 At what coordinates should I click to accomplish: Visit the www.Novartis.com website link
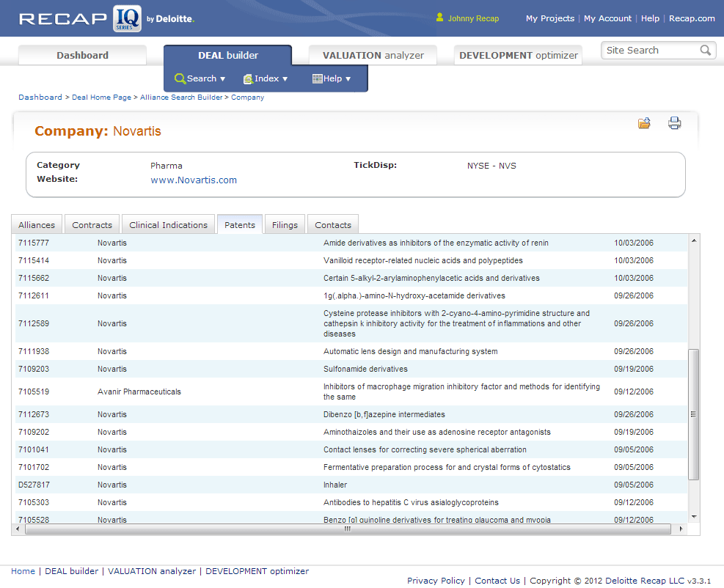194,180
